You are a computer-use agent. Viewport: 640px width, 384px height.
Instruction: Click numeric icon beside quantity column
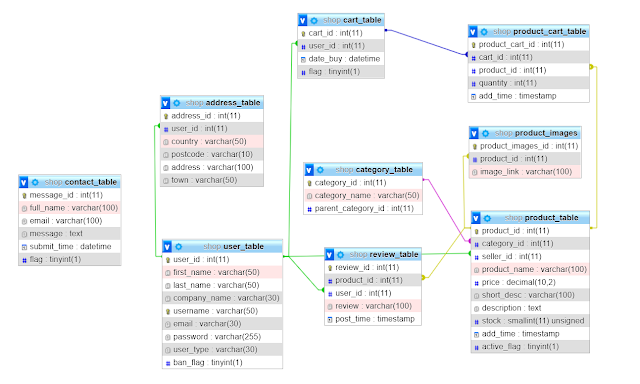pyautogui.click(x=473, y=84)
